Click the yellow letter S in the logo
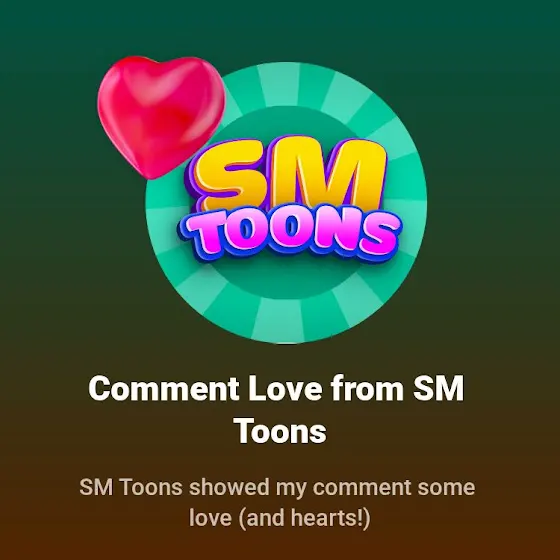The image size is (560, 560). click(x=229, y=176)
